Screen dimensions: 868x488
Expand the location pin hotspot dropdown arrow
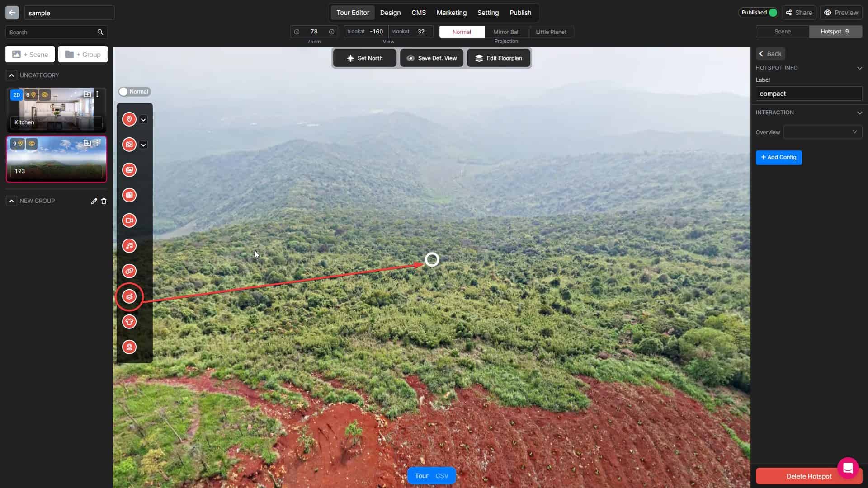(143, 120)
